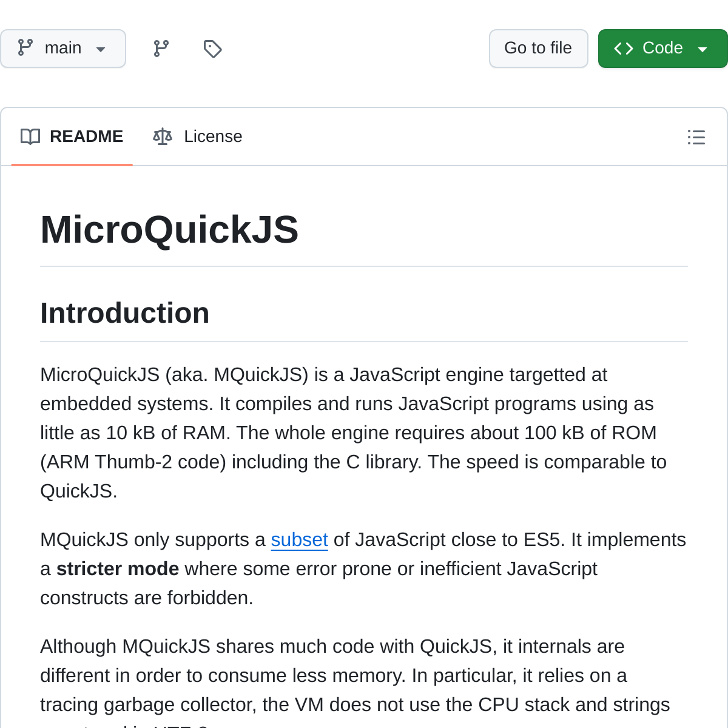The image size is (728, 728).
Task: Click the Go to file button
Action: pyautogui.click(x=538, y=48)
